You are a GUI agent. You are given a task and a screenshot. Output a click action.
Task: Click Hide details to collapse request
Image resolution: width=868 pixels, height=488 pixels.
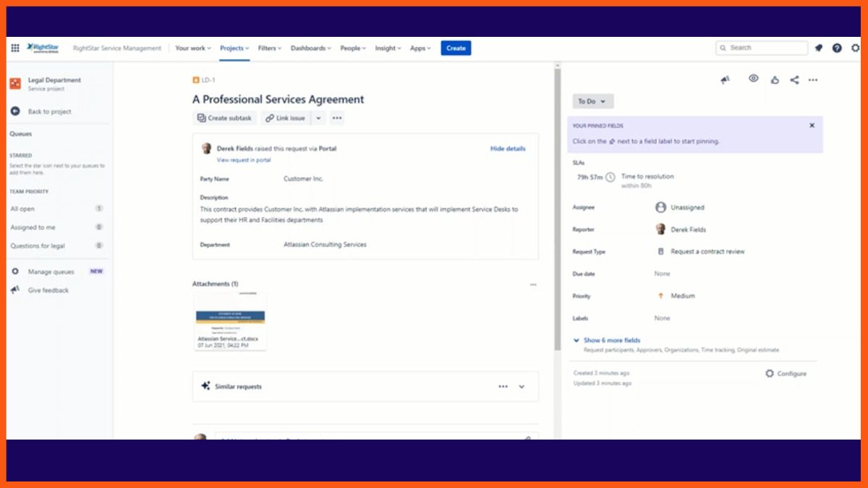point(508,149)
